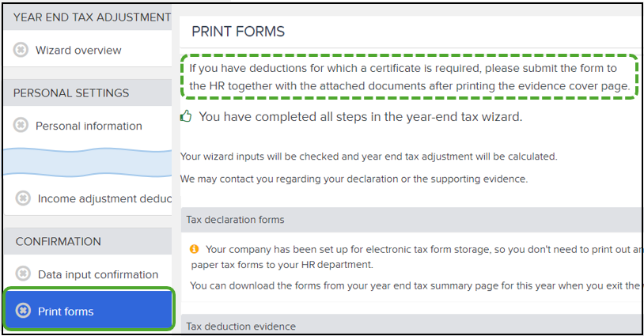
Task: Click the Data input confirmation status icon
Action: (x=23, y=274)
